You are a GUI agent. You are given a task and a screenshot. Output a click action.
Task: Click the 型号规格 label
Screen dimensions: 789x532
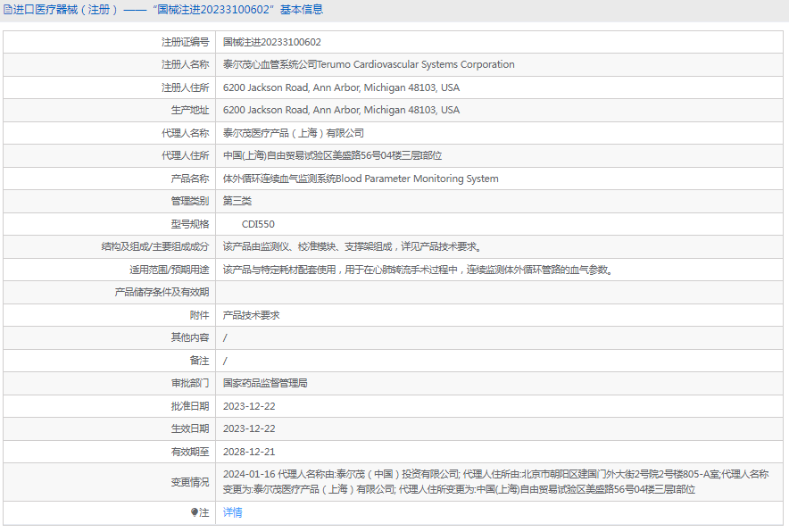(190, 224)
